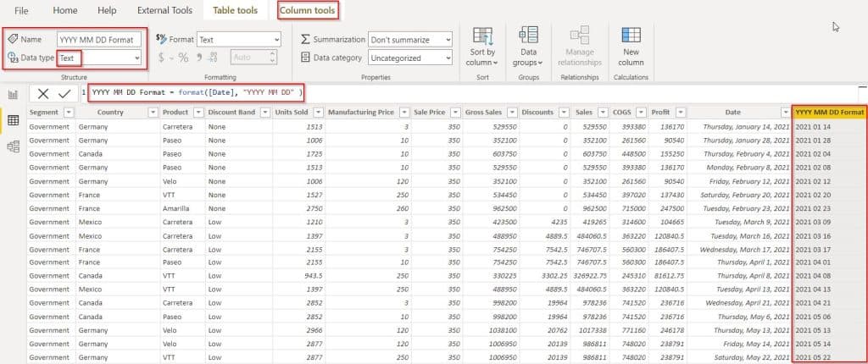868x364 pixels.
Task: Open the File menu
Action: tap(21, 10)
